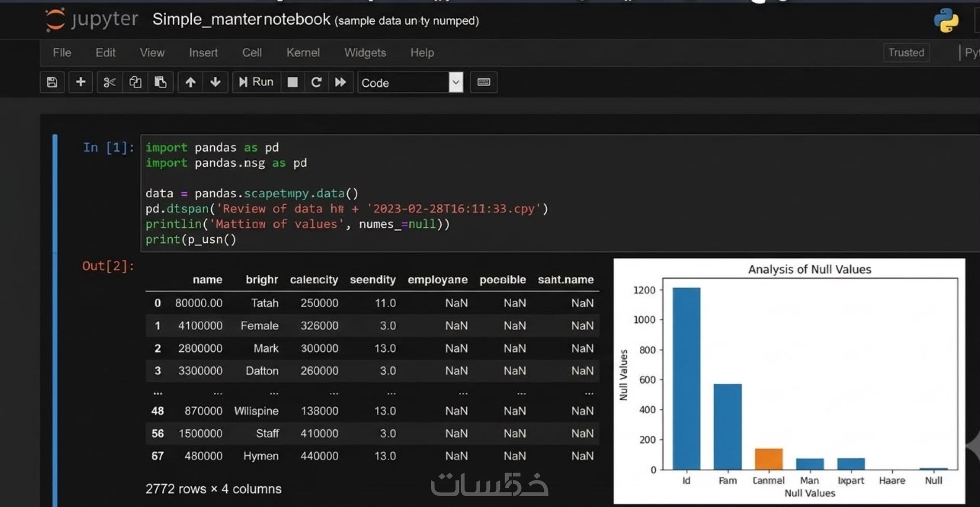Viewport: 980px width, 507px height.
Task: Open the Help menu
Action: (x=422, y=52)
